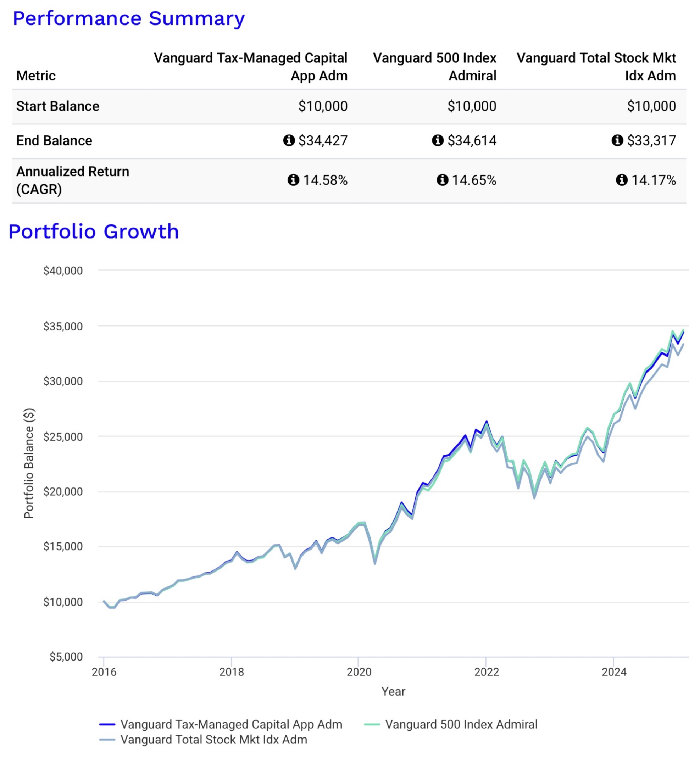
Task: Click info icon beside 14.17% CAGR
Action: (x=622, y=180)
